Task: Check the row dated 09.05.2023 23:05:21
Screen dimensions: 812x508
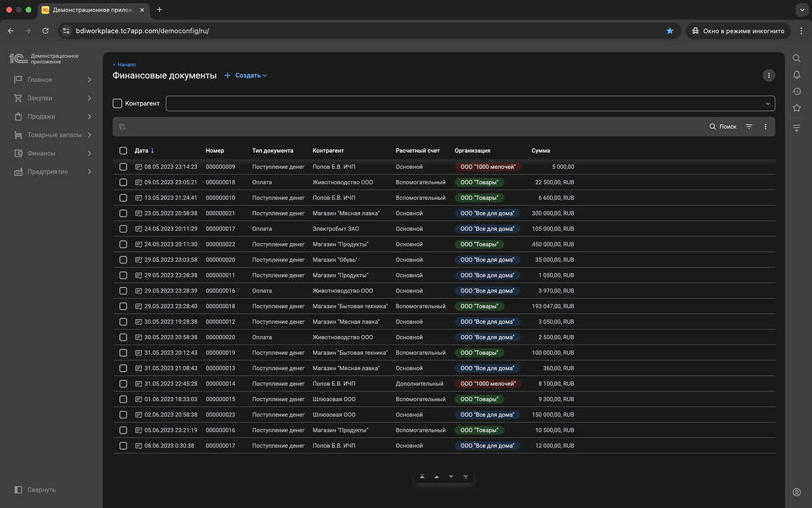Action: 123,182
